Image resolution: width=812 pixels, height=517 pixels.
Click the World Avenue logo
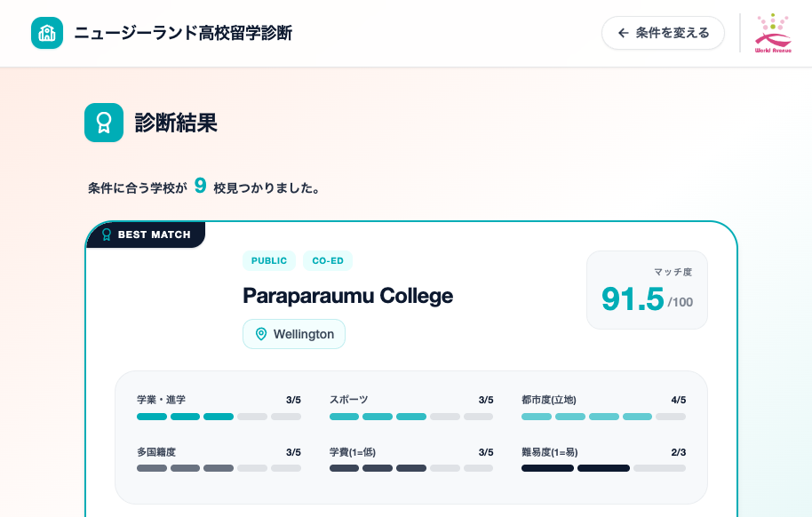[772, 33]
